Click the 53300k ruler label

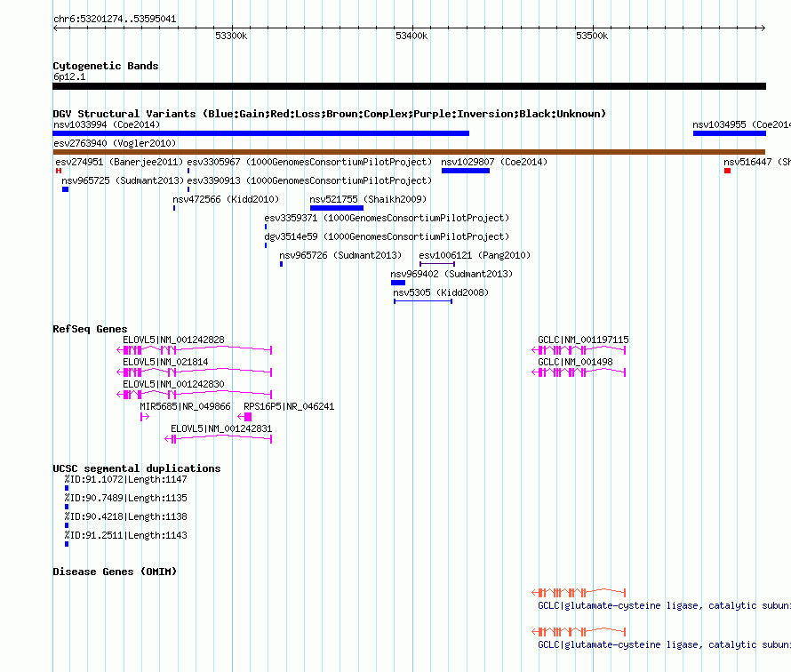click(x=231, y=36)
